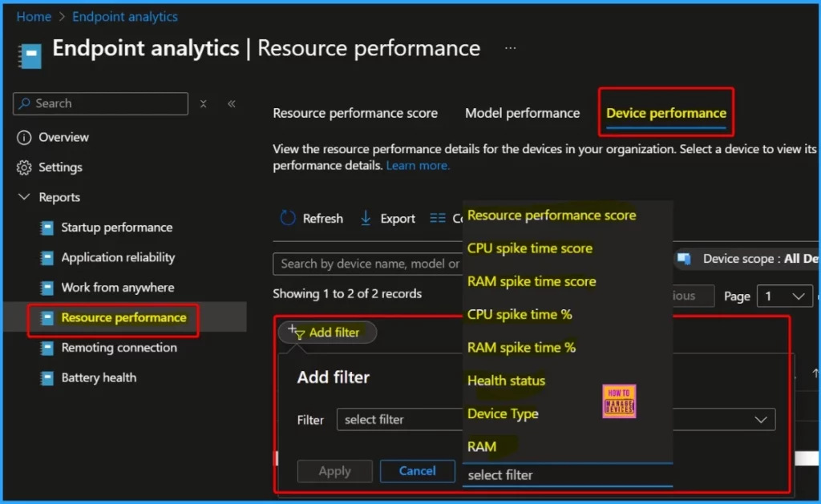The width and height of the screenshot is (821, 504).
Task: Focus the device name search box
Action: click(x=367, y=264)
